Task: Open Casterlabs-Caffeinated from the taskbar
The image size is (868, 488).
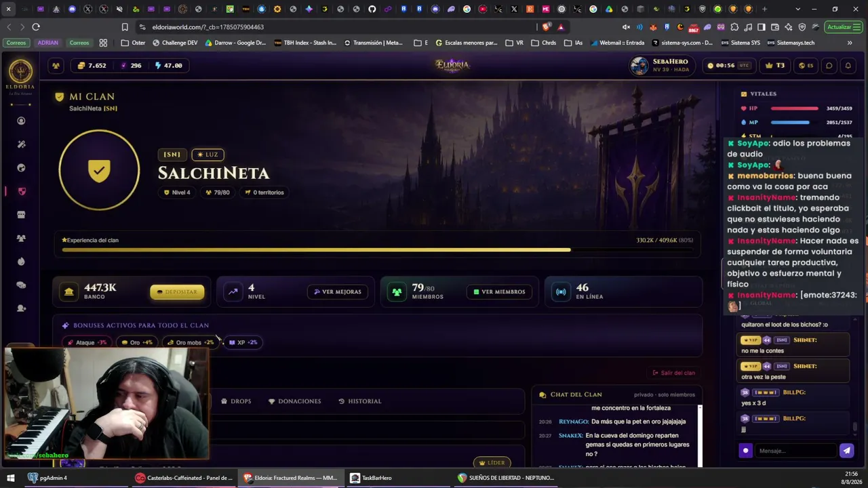Action: pos(184,478)
